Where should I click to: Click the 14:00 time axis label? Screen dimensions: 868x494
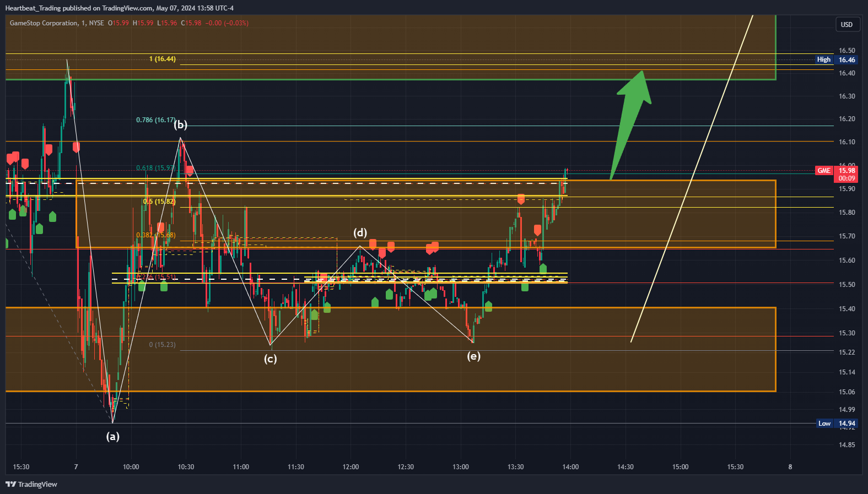(570, 467)
